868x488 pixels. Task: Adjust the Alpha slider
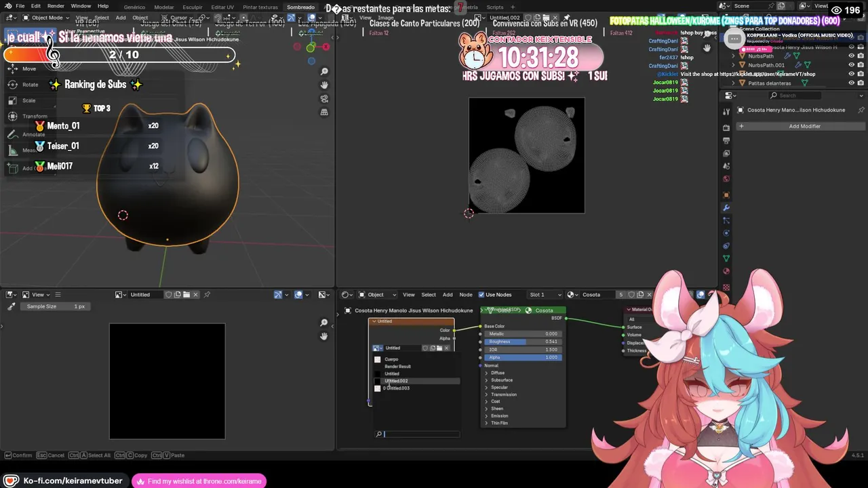click(x=522, y=357)
